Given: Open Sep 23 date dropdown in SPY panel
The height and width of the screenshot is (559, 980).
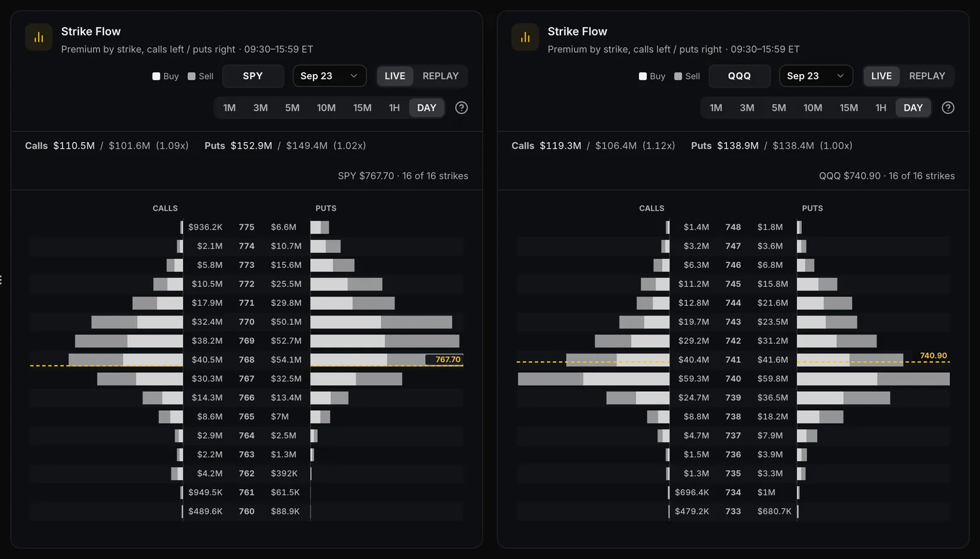Looking at the screenshot, I should [330, 76].
